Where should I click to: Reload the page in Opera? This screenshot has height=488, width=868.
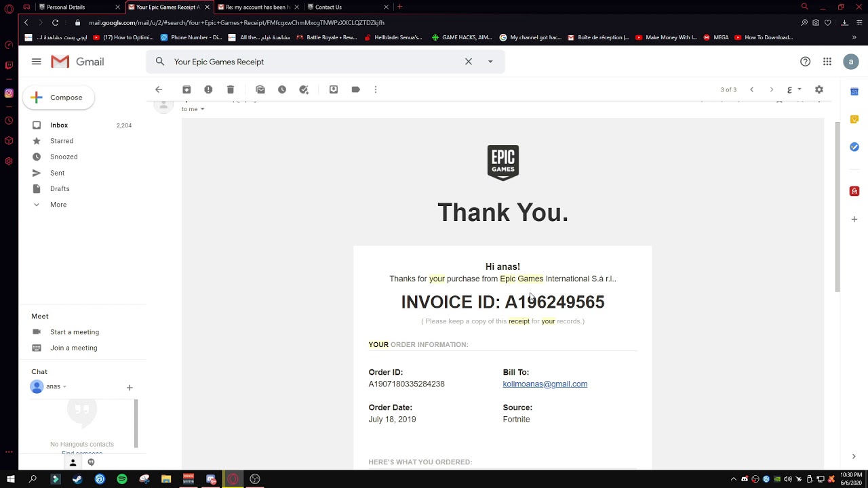coord(56,22)
